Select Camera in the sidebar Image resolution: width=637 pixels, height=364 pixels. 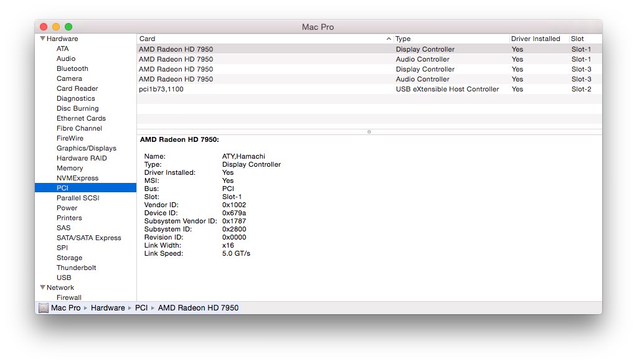[69, 78]
